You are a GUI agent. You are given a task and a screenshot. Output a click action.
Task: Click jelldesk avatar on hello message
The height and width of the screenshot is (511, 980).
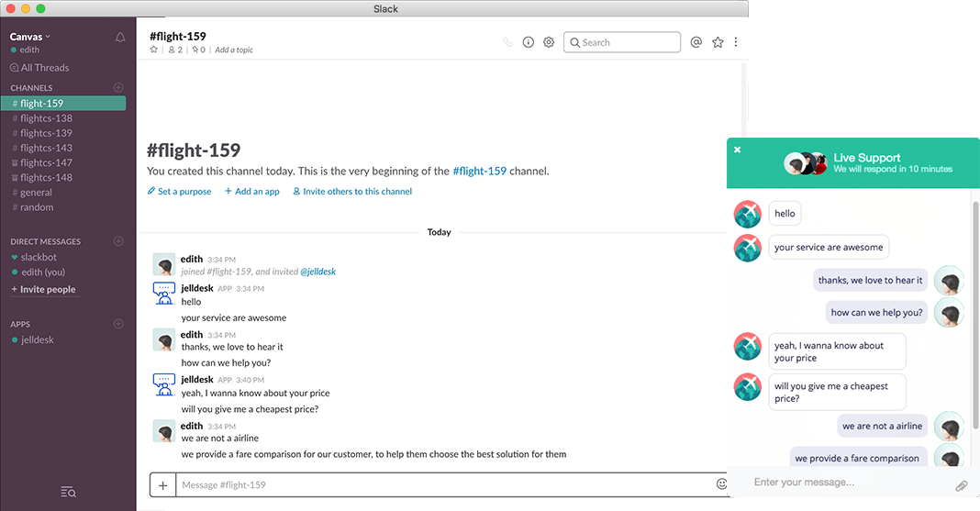[x=164, y=293]
